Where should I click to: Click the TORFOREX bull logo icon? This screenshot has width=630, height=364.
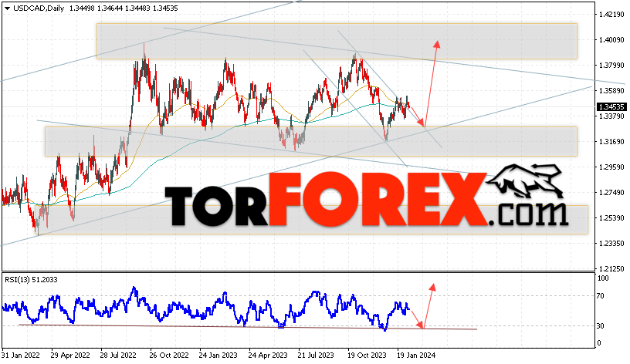[x=526, y=181]
